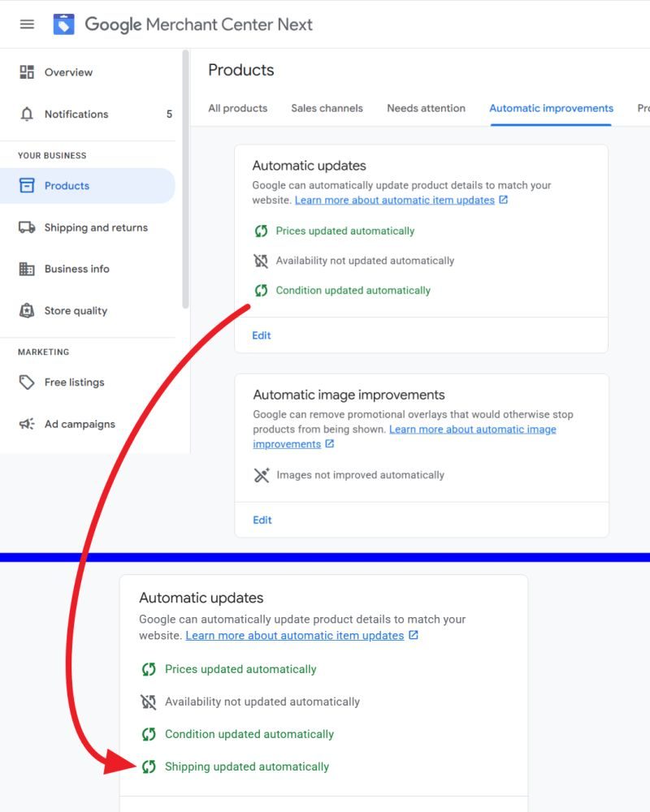The width and height of the screenshot is (650, 812).
Task: Click the Store quality badge icon
Action: 27,311
